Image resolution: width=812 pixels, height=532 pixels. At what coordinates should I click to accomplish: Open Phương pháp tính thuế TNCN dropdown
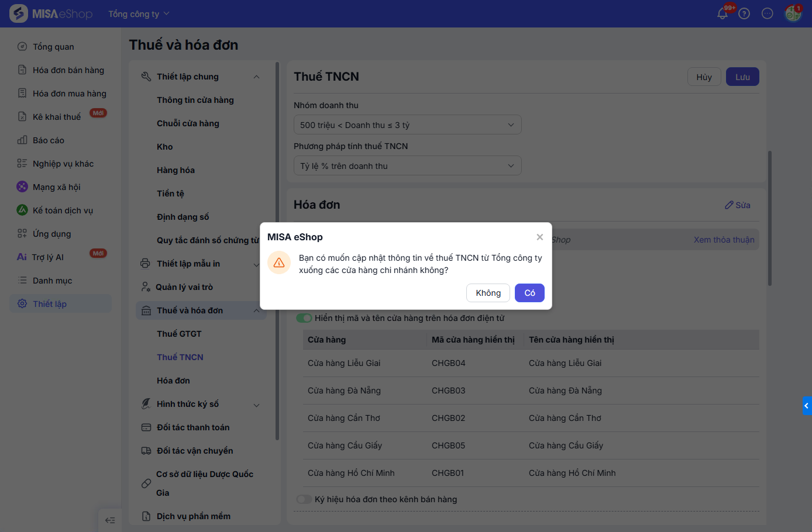pyautogui.click(x=407, y=166)
